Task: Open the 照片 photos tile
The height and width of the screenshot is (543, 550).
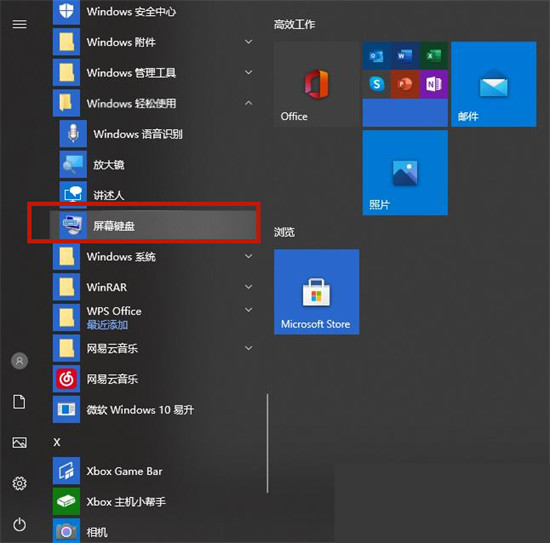Action: [x=405, y=173]
